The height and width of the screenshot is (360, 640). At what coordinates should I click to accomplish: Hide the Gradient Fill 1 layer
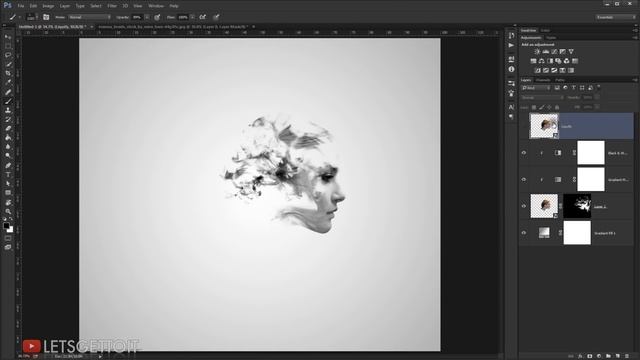tap(524, 233)
